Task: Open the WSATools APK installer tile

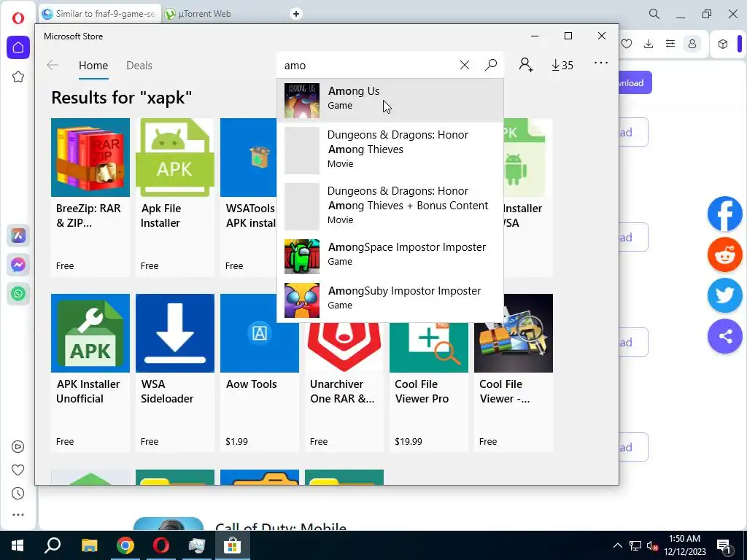Action: click(248, 197)
